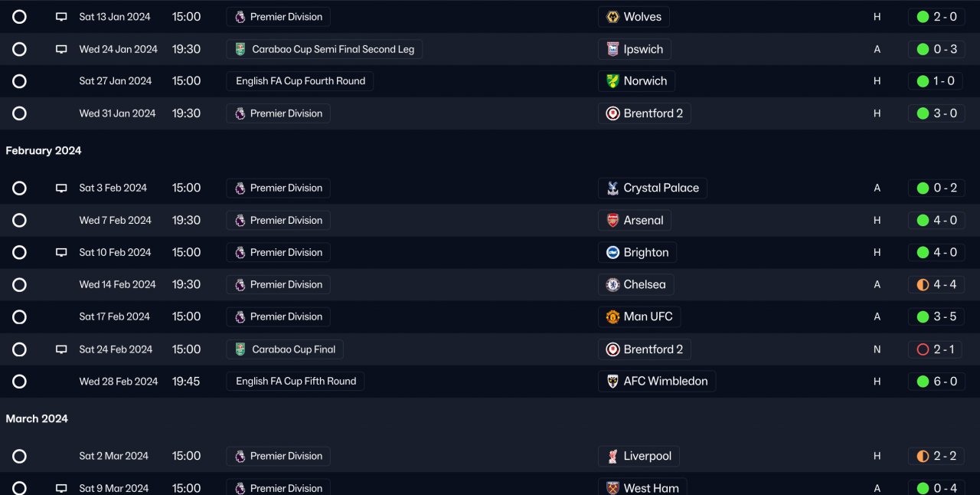Click the TV broadcast icon on Wolves match row
The width and height of the screenshot is (980, 495).
(61, 17)
